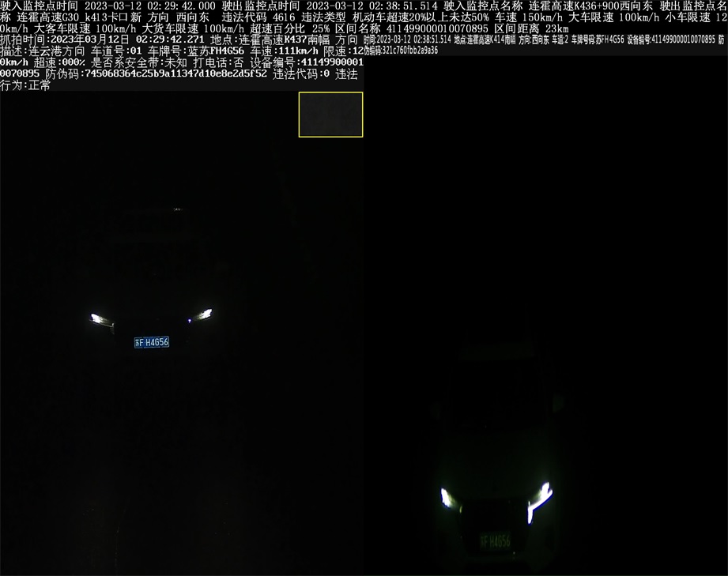The width and height of the screenshot is (728, 576).
Task: Click the vehicle speed '150km/h'
Action: pyautogui.click(x=543, y=17)
